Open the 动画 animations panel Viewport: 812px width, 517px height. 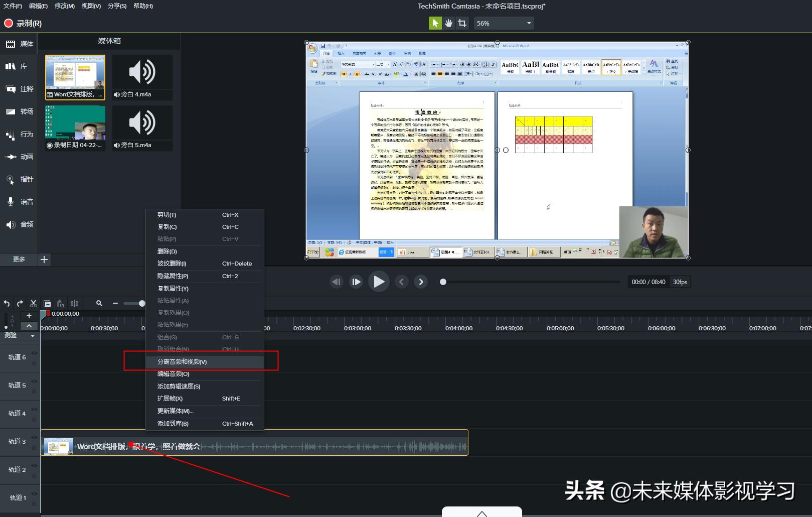[x=19, y=157]
